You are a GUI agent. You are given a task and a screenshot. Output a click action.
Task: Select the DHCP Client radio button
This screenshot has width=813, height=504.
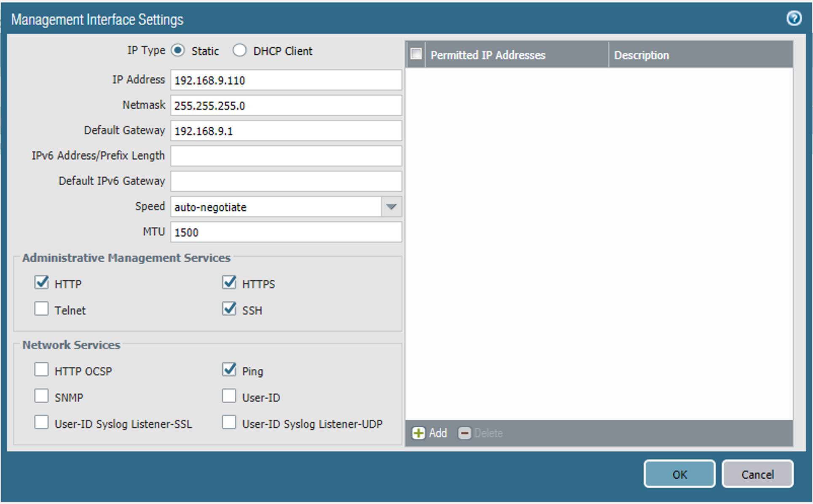tap(239, 50)
